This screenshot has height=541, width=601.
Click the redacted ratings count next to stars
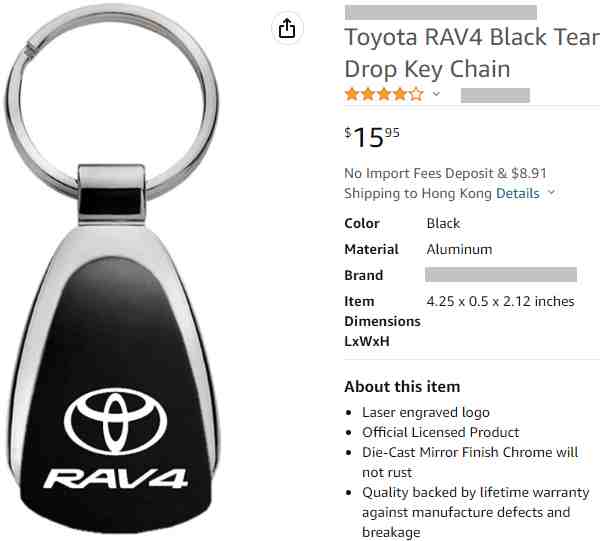(495, 95)
